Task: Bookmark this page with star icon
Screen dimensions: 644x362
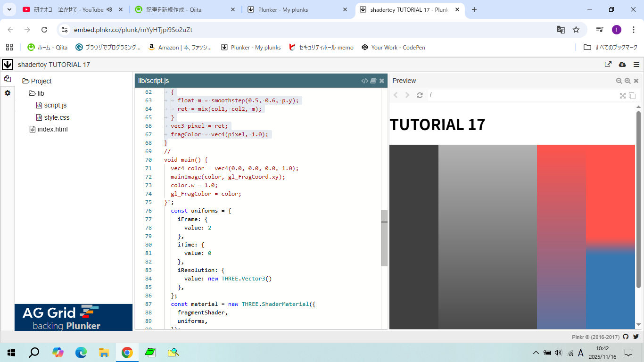Action: tap(576, 30)
